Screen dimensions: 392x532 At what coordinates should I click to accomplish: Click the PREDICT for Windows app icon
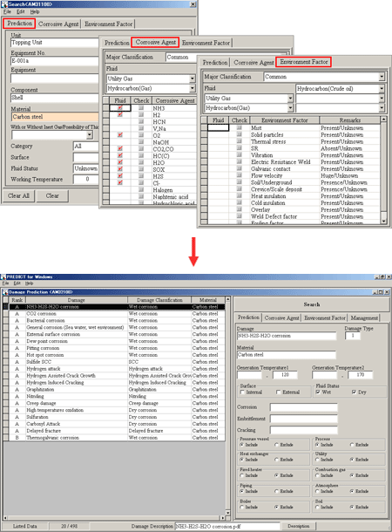[3, 276]
